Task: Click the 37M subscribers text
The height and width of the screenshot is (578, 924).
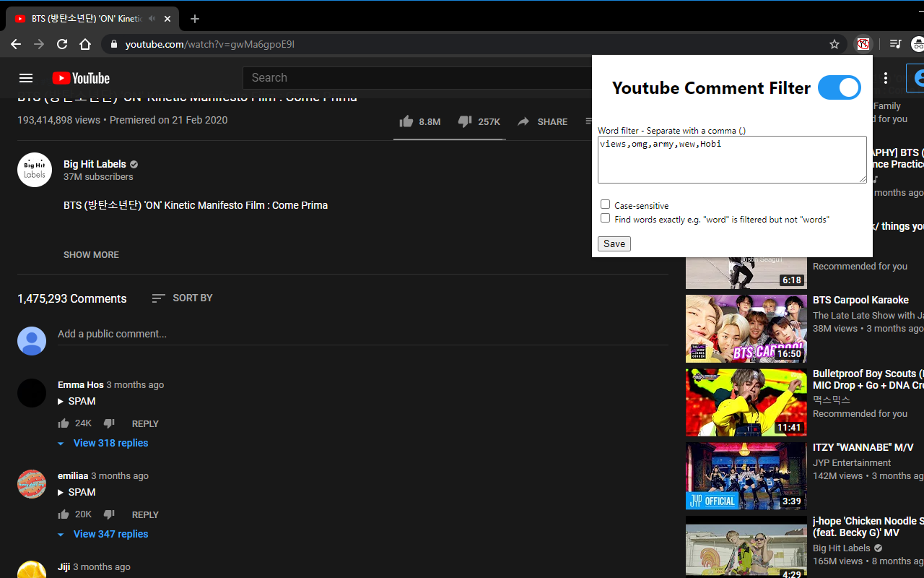Action: tap(98, 177)
